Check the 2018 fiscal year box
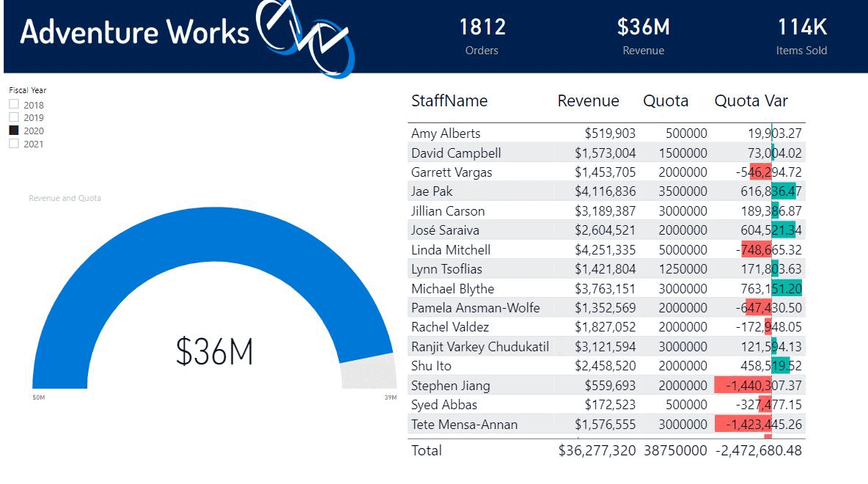Image resolution: width=868 pixels, height=484 pixels. (x=14, y=104)
